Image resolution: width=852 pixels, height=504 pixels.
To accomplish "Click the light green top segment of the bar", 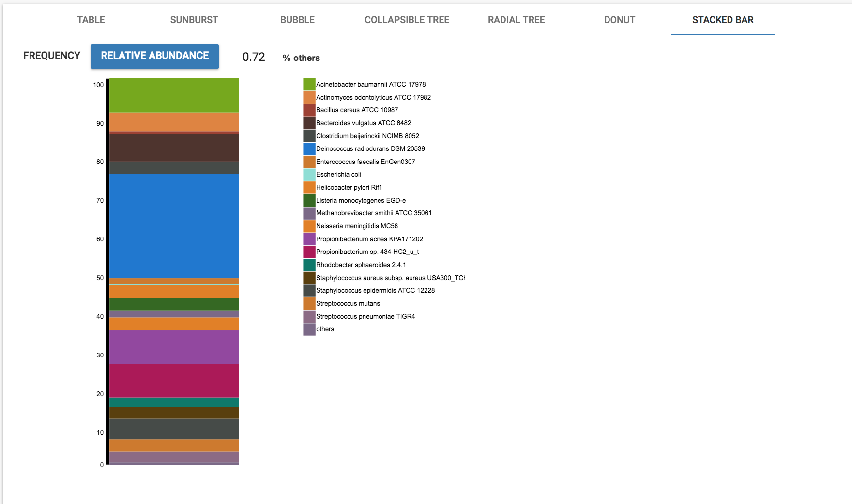I will [x=174, y=95].
